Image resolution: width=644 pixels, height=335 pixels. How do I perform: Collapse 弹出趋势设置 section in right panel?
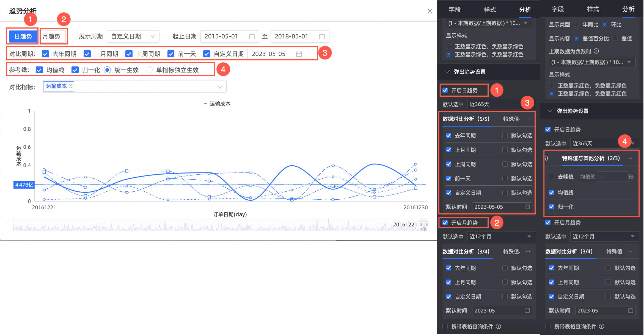click(550, 111)
